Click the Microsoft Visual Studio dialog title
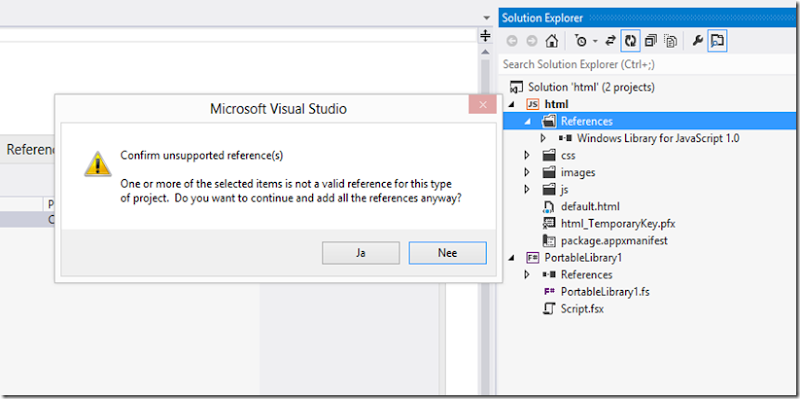 (278, 108)
